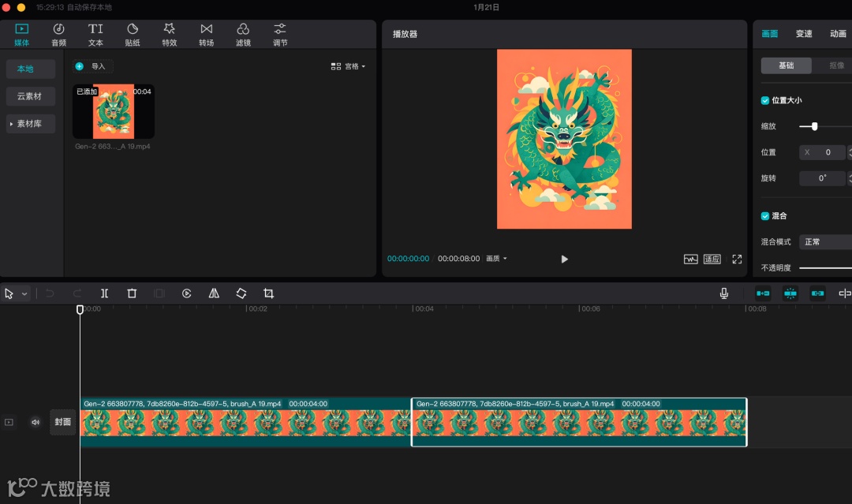Toggle auto snapping on timeline
Viewport: 852px width, 504px height.
coord(790,294)
